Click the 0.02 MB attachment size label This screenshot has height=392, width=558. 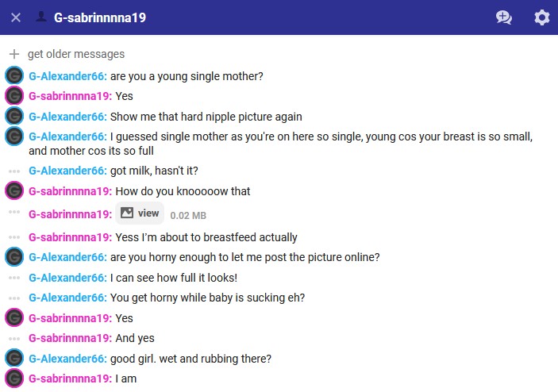point(188,215)
